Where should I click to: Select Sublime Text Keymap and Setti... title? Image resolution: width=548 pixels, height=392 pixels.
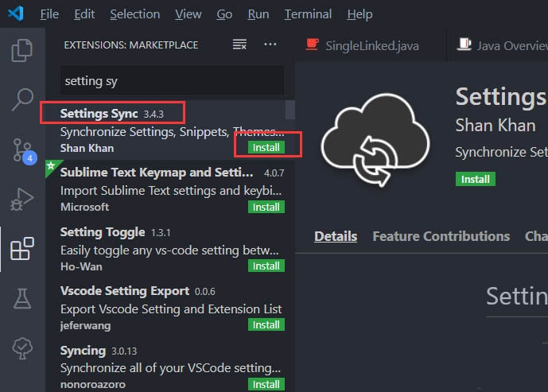[x=157, y=173]
